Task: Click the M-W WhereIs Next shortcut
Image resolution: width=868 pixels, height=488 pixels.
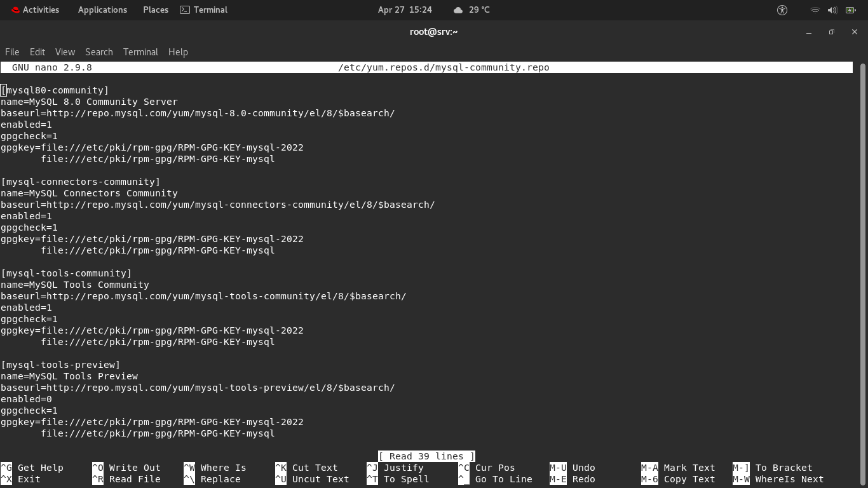Action: (778, 479)
